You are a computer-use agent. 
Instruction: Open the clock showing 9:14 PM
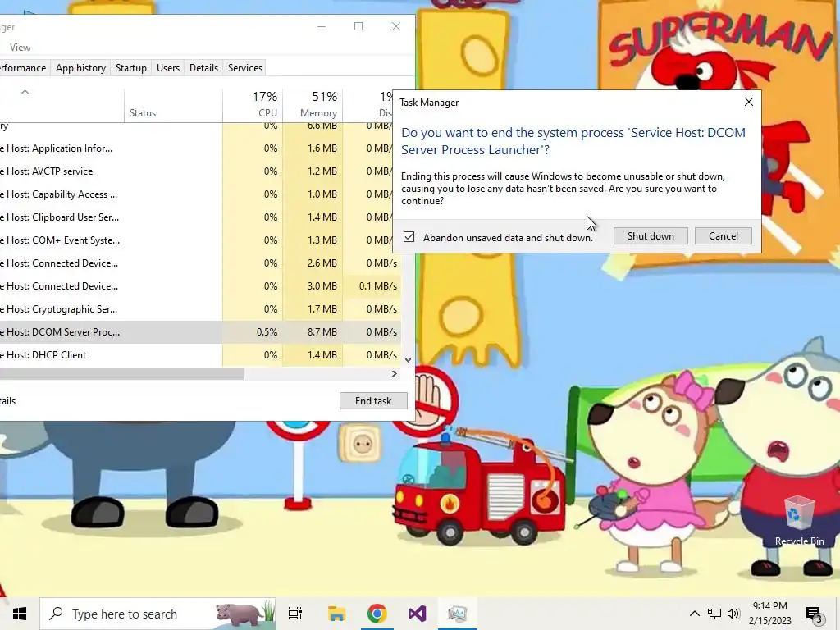coord(769,614)
